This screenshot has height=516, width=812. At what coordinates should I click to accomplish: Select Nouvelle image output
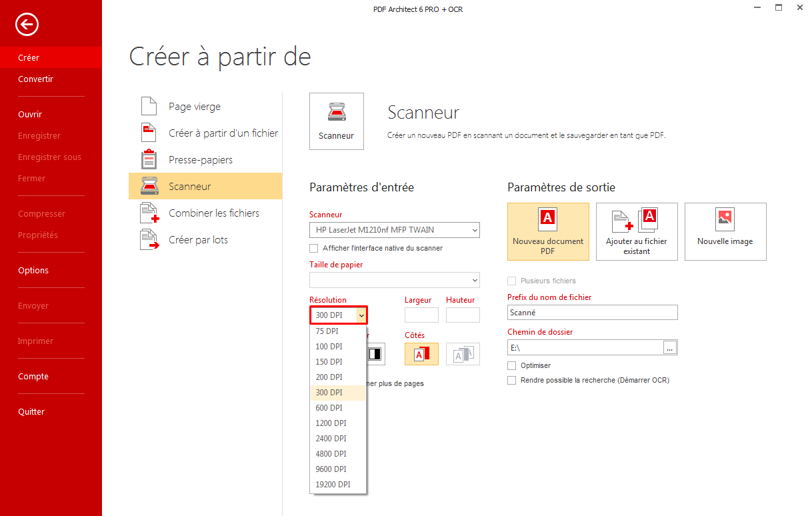click(x=725, y=231)
